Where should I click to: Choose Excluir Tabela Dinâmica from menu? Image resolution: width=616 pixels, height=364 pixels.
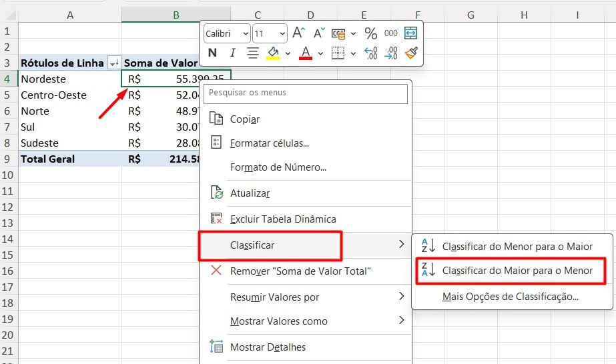282,219
